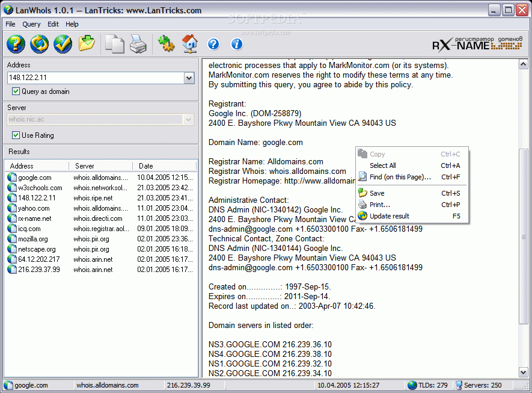Choose 'Find (on this Page)...' in context menu
Image resolution: width=532 pixels, height=393 pixels.
click(x=412, y=177)
